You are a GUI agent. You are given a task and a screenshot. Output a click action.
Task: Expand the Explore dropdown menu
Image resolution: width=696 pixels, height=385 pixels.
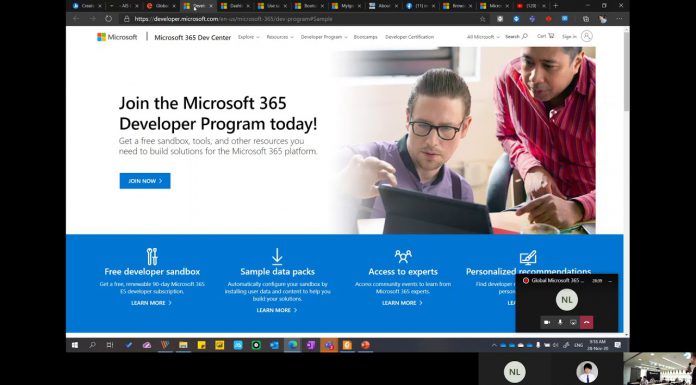(x=249, y=37)
